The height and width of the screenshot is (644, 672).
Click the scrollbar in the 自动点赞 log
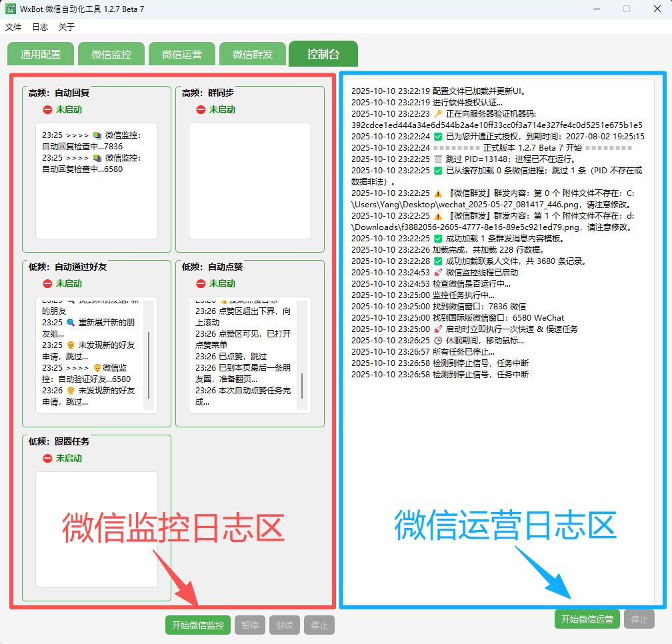302,385
